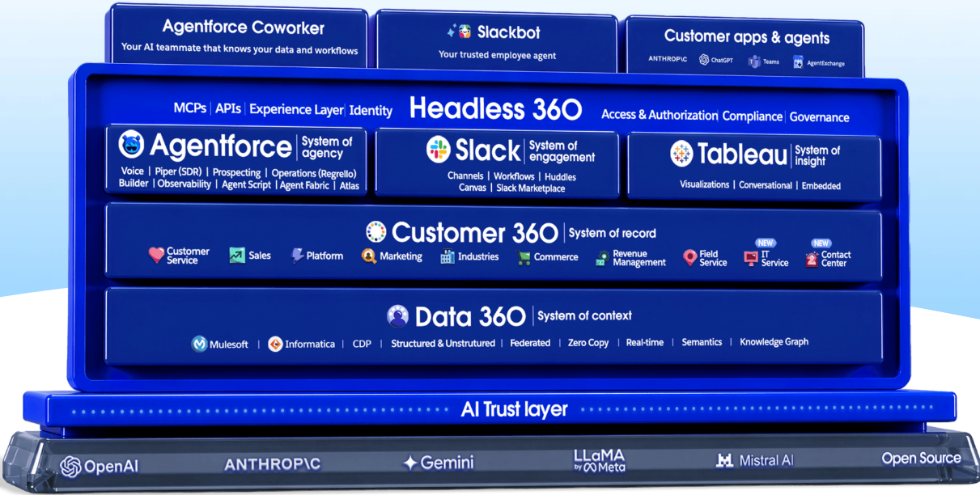
Task: Select the Customer 360 circular logo
Action: 376,232
